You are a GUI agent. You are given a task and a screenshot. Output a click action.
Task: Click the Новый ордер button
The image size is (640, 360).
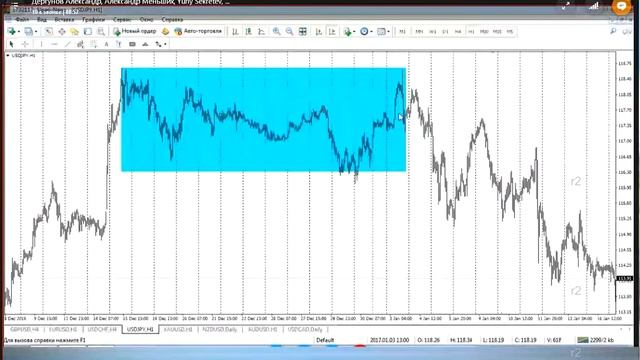coord(135,31)
